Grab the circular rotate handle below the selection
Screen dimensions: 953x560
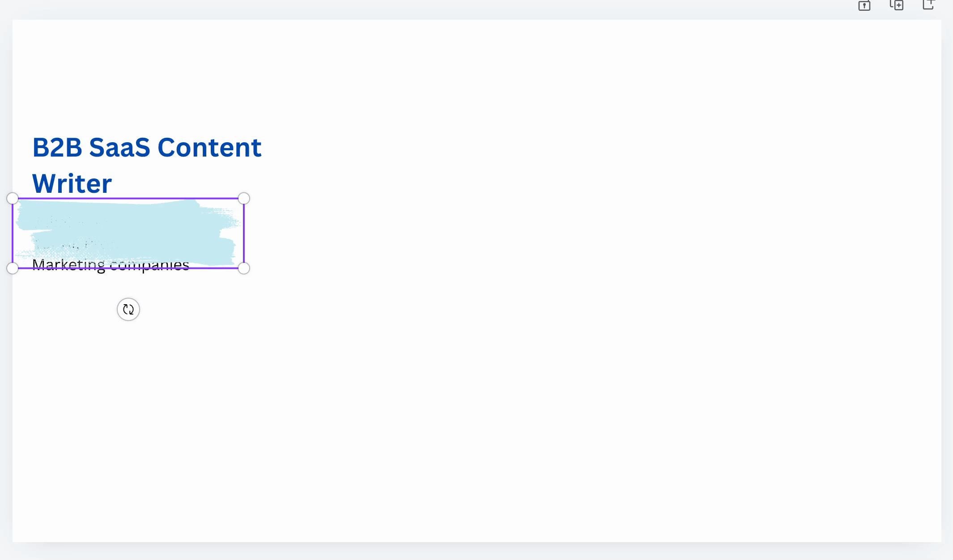click(x=128, y=309)
